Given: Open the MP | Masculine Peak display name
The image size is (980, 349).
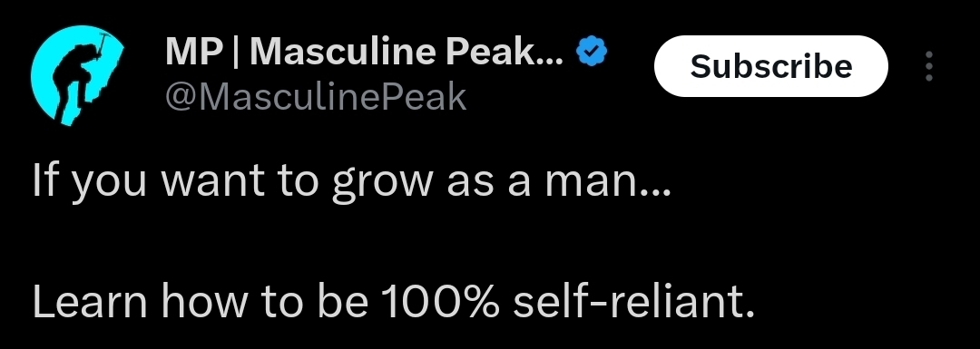Looking at the screenshot, I should coord(365,52).
